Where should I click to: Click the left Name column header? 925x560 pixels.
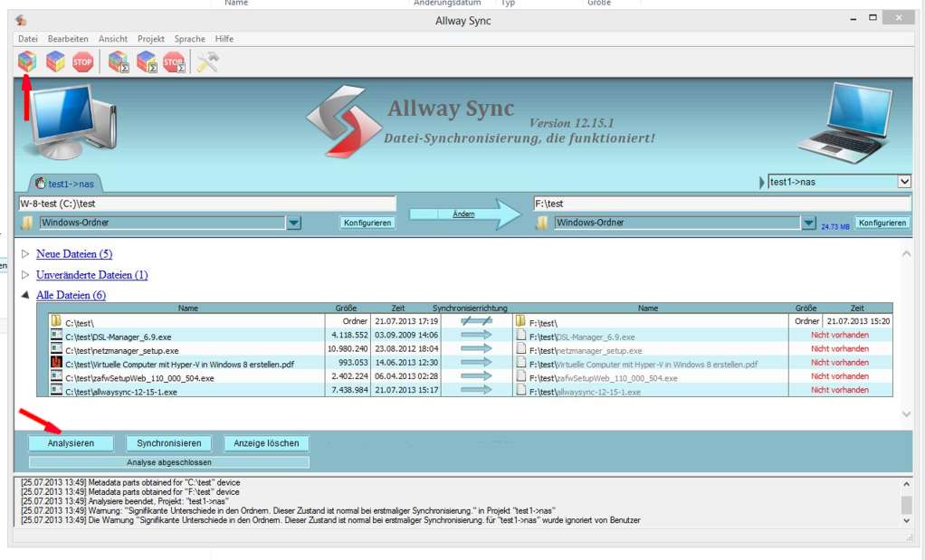click(187, 308)
